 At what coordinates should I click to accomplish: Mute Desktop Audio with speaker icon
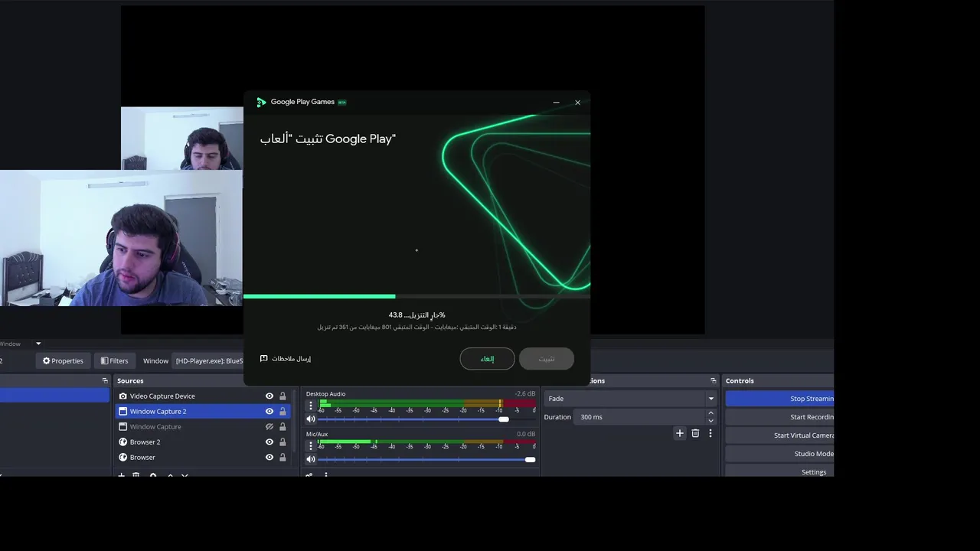pyautogui.click(x=311, y=419)
